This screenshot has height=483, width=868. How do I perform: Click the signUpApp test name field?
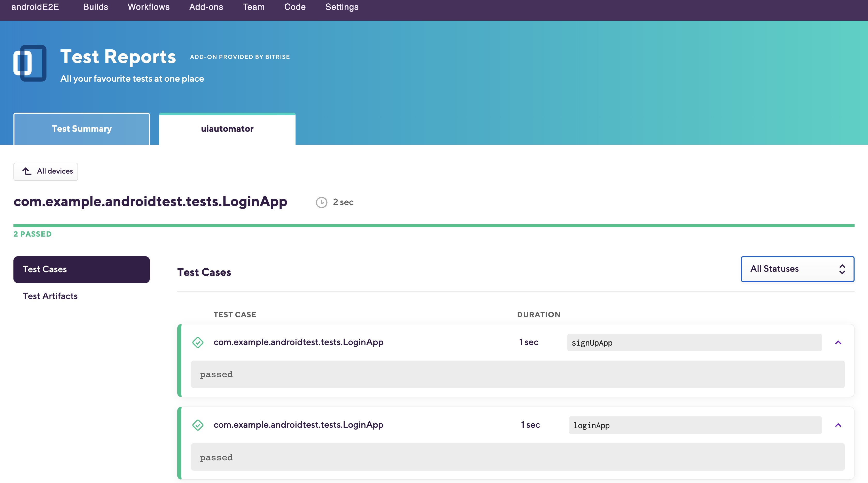click(x=694, y=342)
